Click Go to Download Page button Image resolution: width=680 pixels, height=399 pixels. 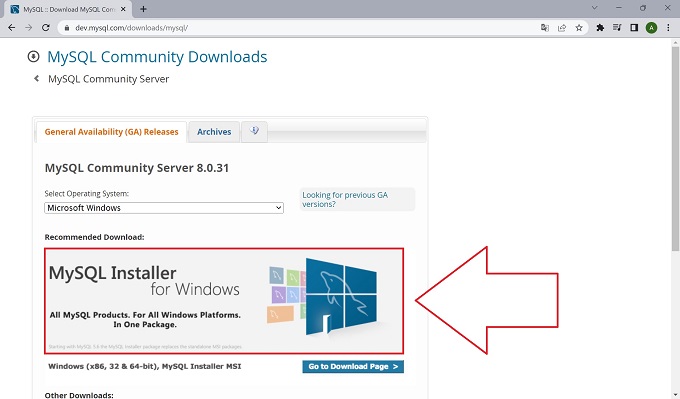[x=353, y=366]
